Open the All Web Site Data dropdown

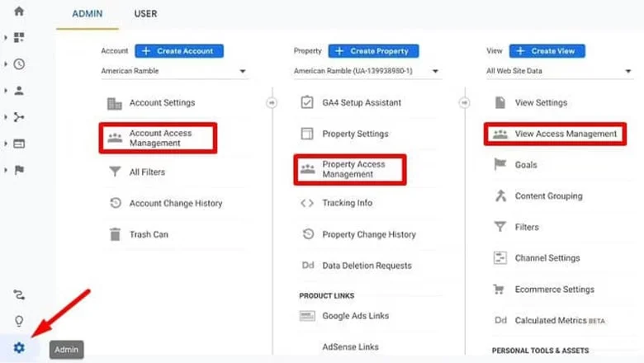[x=560, y=71]
